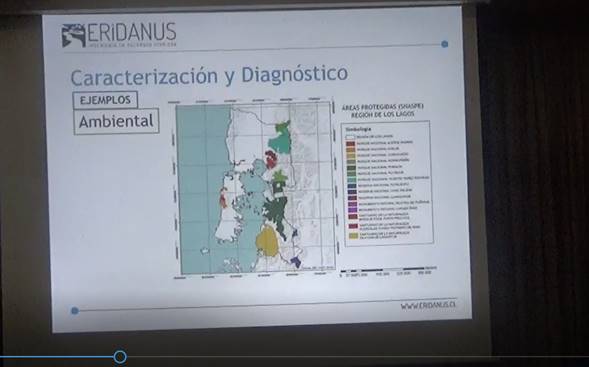This screenshot has width=589, height=367.
Task: Click the 'Caracterización y Diagnóstico' slide title
Action: [x=209, y=75]
